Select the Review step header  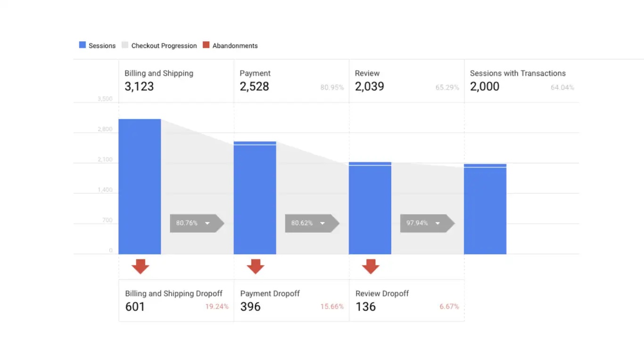click(367, 74)
